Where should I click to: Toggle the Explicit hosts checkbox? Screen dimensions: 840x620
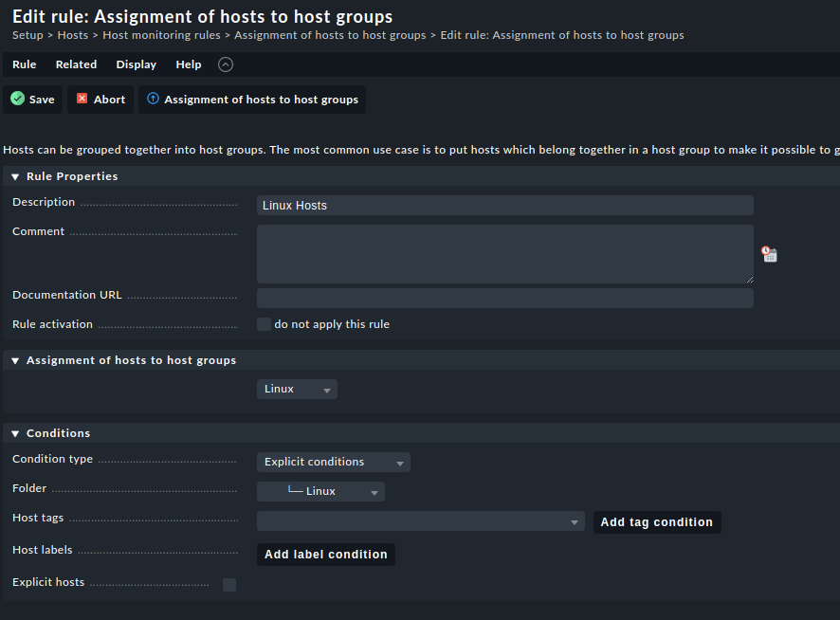point(229,585)
